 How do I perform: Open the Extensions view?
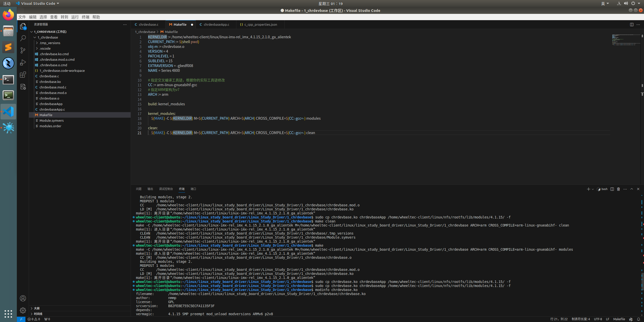[x=23, y=75]
